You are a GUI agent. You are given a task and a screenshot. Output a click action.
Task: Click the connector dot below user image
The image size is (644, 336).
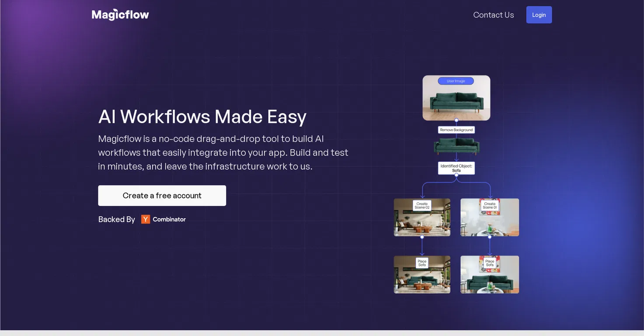(456, 120)
